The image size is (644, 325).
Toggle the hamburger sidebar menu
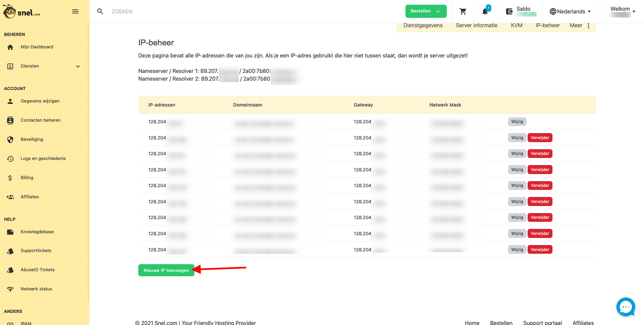coord(75,11)
